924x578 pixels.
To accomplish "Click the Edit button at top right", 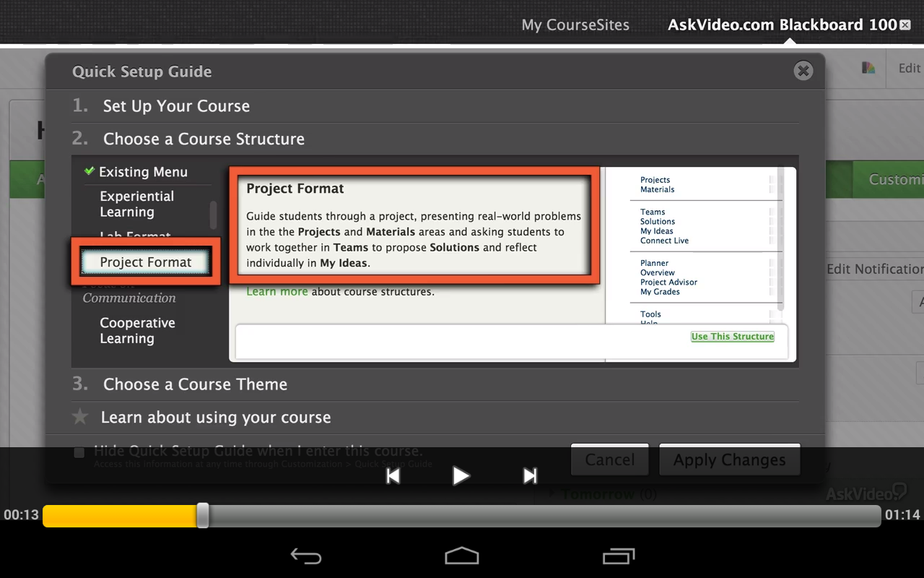I will coord(909,68).
